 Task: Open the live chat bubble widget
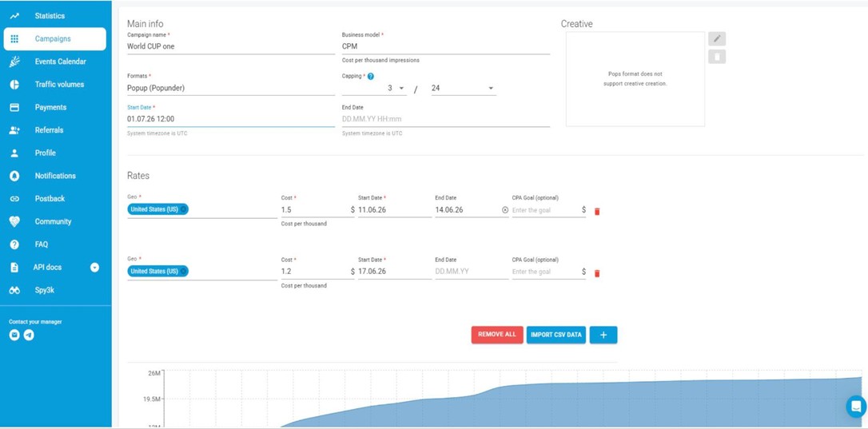point(856,407)
